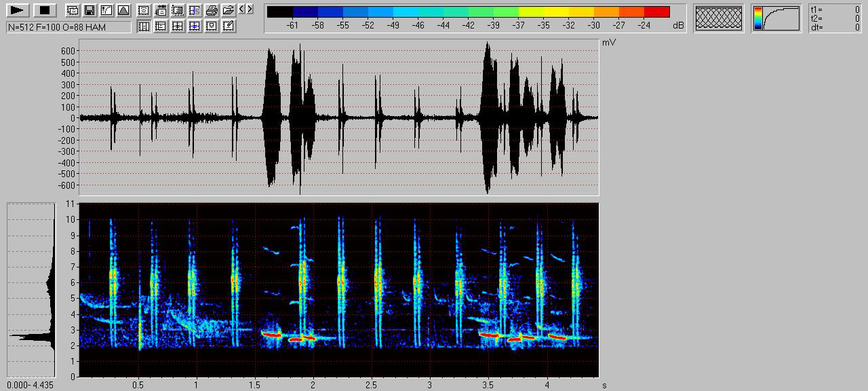
Task: Click the bell-shaped window function icon
Action: coord(123,10)
